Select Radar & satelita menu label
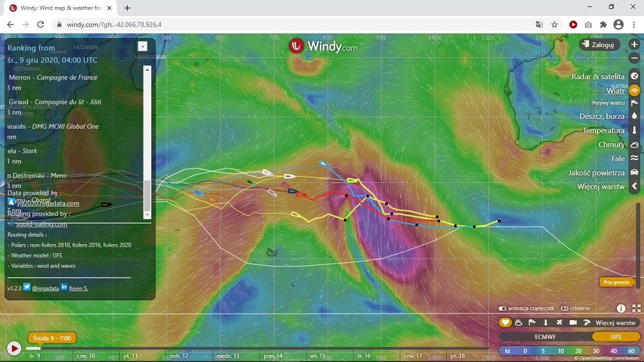This screenshot has width=644, height=362. [598, 77]
